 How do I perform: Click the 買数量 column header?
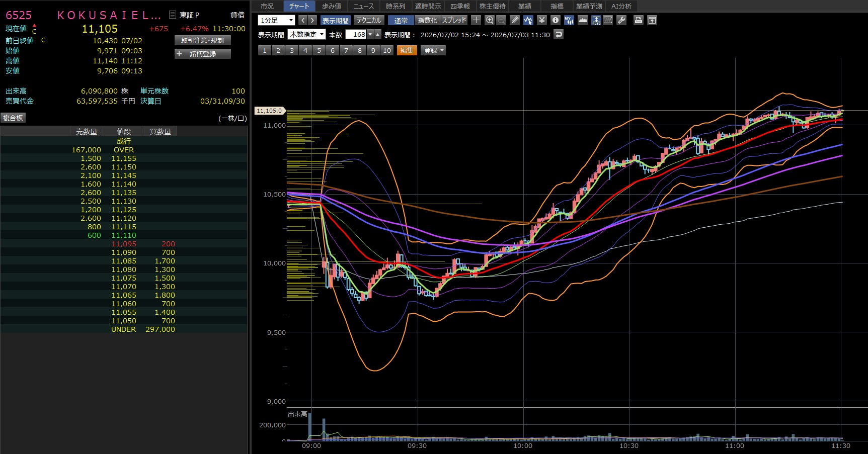point(161,132)
